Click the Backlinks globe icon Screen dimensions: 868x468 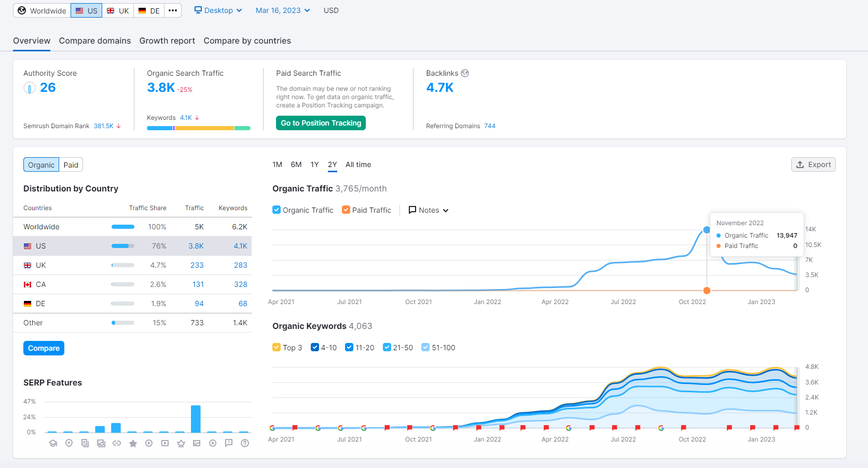pos(465,73)
